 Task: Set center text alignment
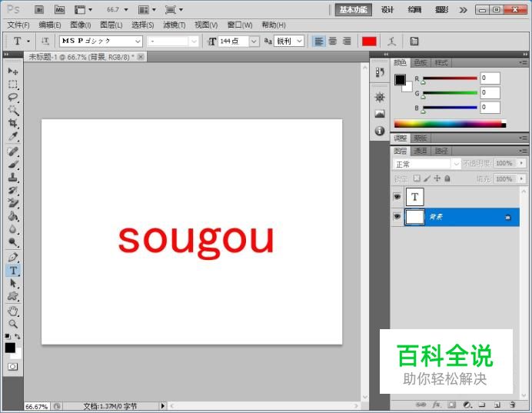tap(333, 42)
